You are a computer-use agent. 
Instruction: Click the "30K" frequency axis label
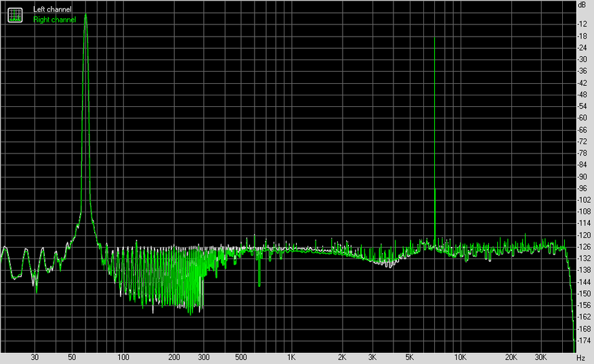[540, 357]
